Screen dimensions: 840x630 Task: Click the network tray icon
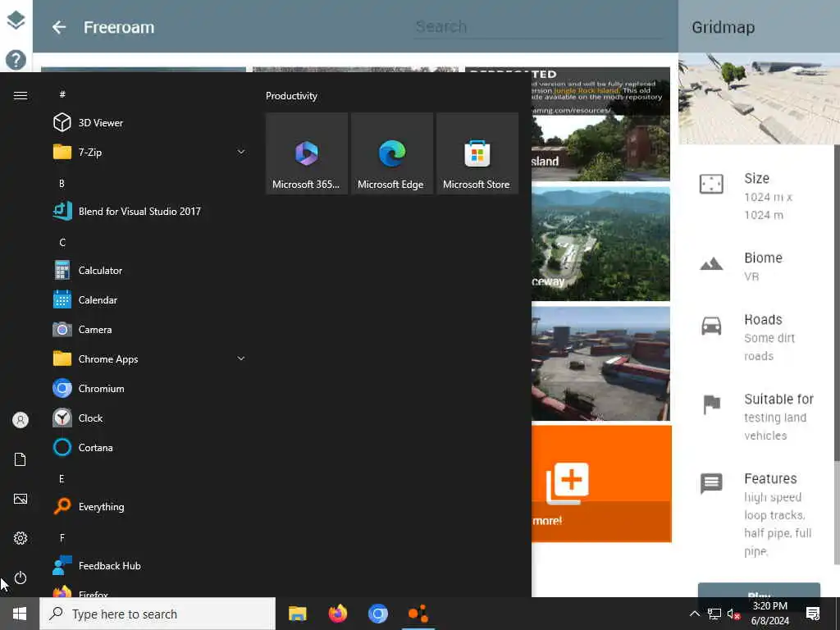[714, 614]
